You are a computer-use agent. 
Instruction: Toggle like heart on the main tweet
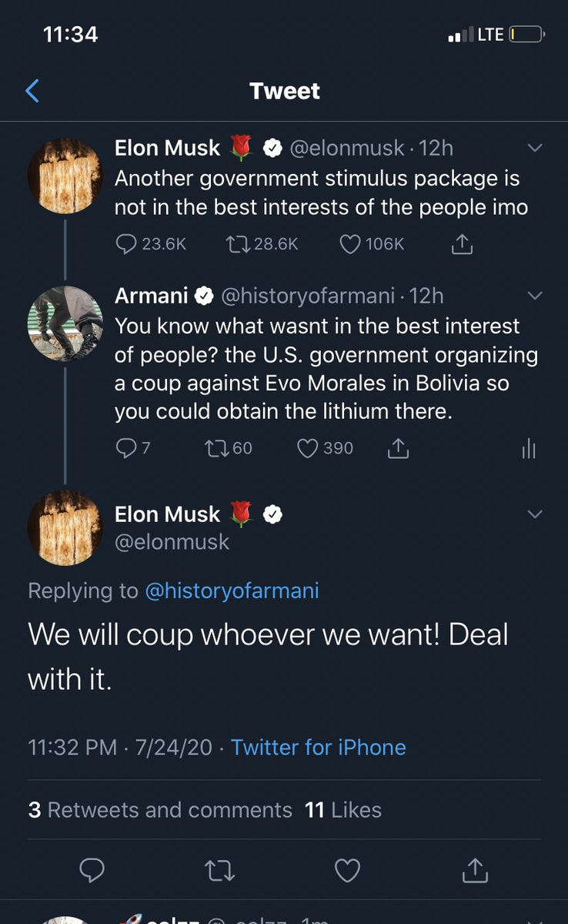(348, 870)
